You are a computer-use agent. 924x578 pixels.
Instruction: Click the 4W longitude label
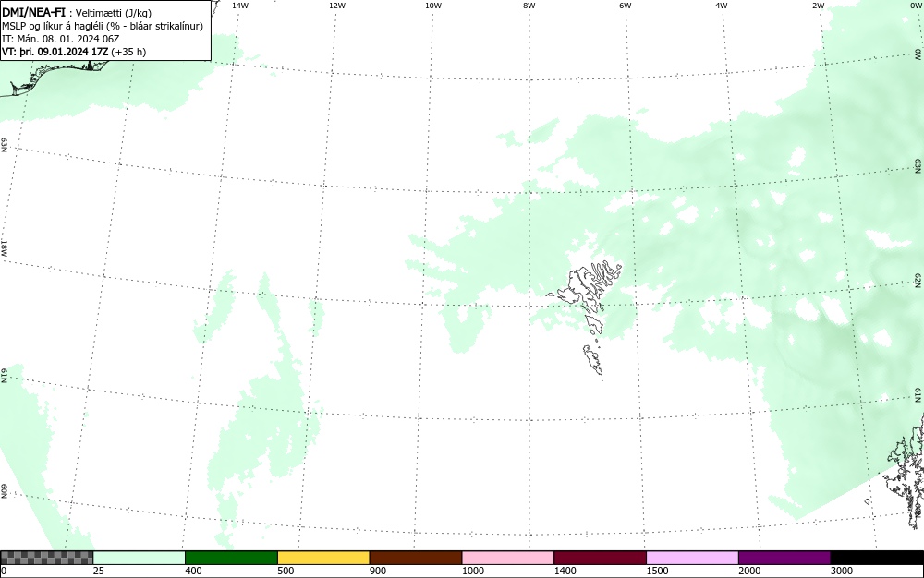(722, 6)
